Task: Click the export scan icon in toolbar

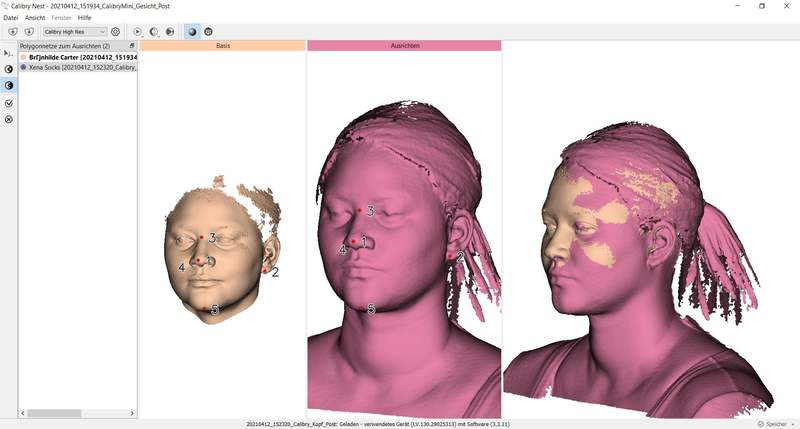Action: (28, 32)
